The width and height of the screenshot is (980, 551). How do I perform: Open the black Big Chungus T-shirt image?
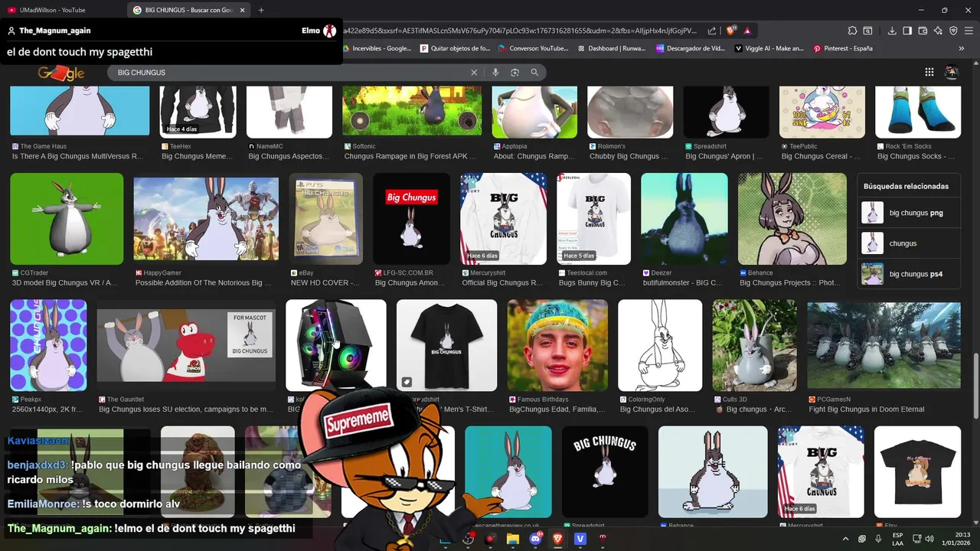[446, 345]
